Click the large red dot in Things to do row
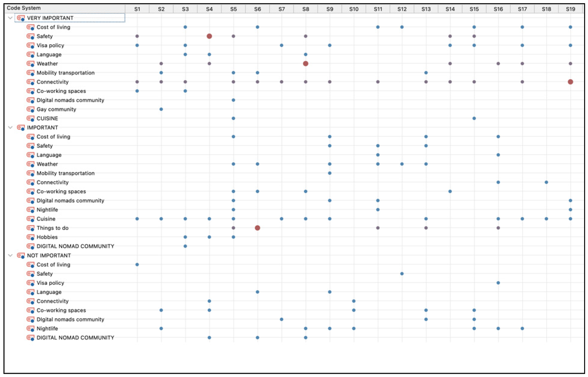The image size is (588, 377). pyautogui.click(x=257, y=228)
